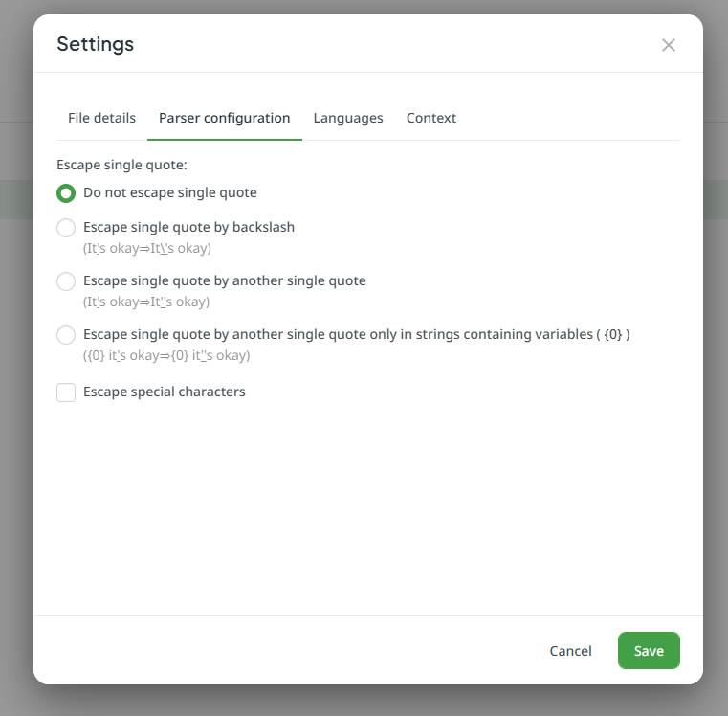Switch to the File details tab
This screenshot has width=728, height=716.
click(x=101, y=118)
